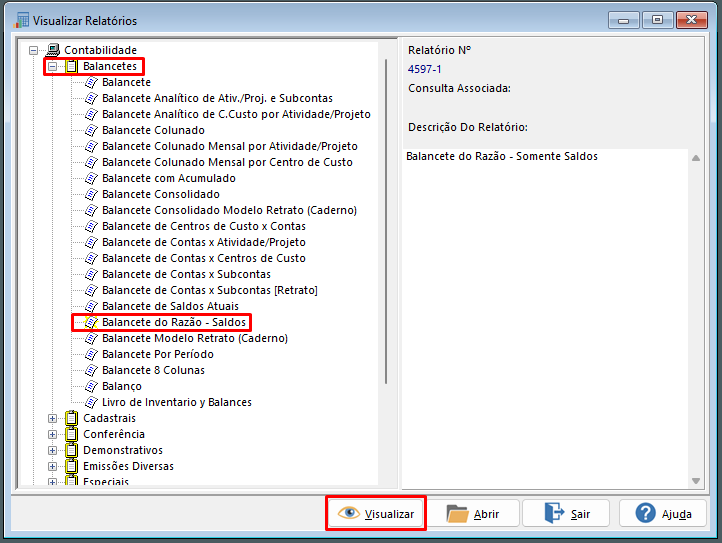
Task: Minimize the Visualizar Relatórios window
Action: point(623,20)
